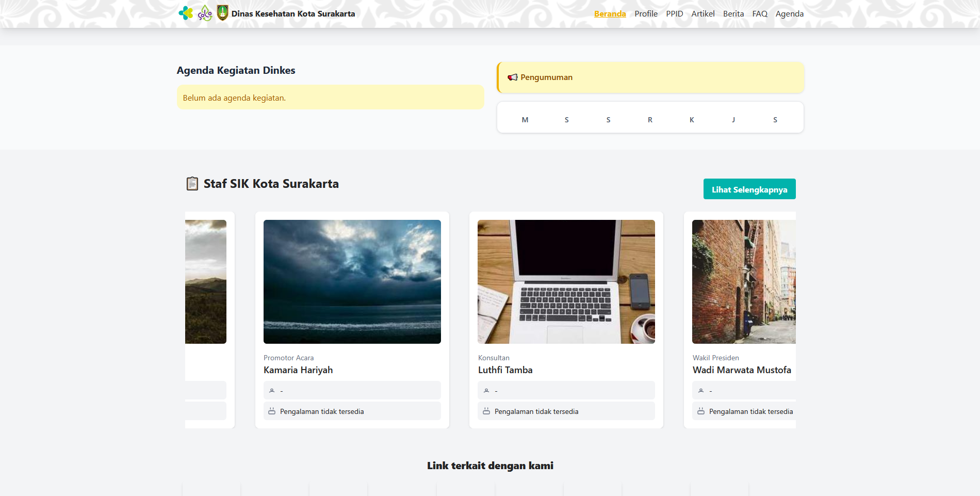Click the person icon under Wadi Marwata Mustofa
The image size is (980, 496).
coord(701,391)
